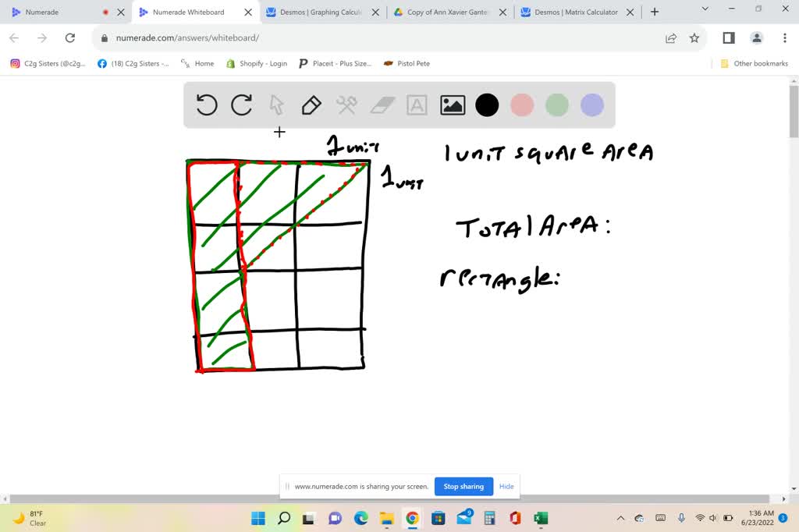The width and height of the screenshot is (799, 532).
Task: Select the red color swatch
Action: [x=522, y=105]
